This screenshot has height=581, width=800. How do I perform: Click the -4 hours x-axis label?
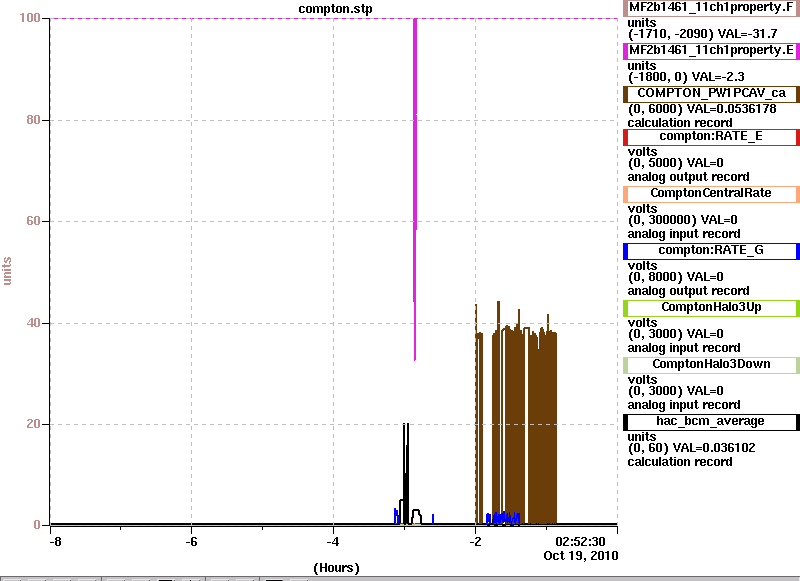[333, 541]
